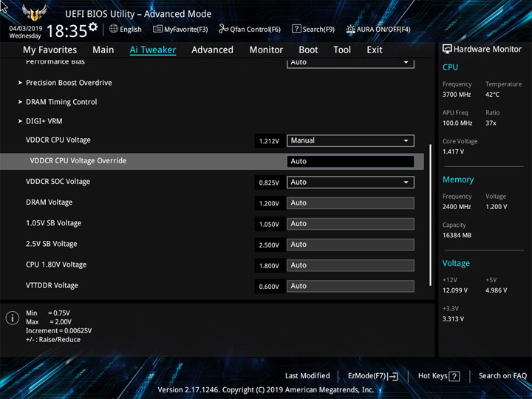The width and height of the screenshot is (532, 399).
Task: Click the 1.200V DRAM value box
Action: (270, 204)
